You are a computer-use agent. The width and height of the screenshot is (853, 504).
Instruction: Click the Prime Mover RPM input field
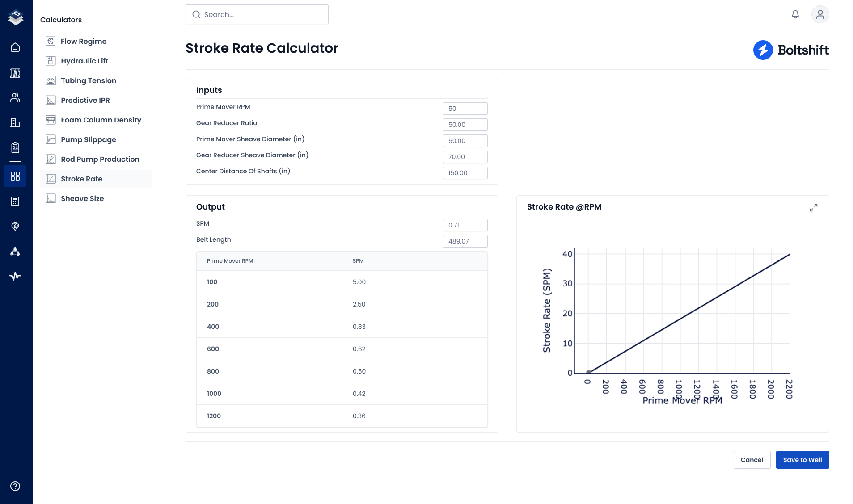[465, 109]
